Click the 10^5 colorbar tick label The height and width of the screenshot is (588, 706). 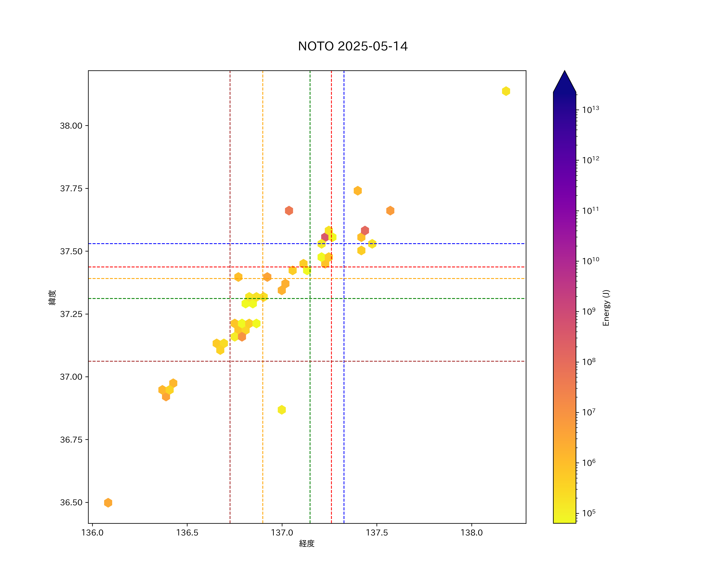point(589,513)
